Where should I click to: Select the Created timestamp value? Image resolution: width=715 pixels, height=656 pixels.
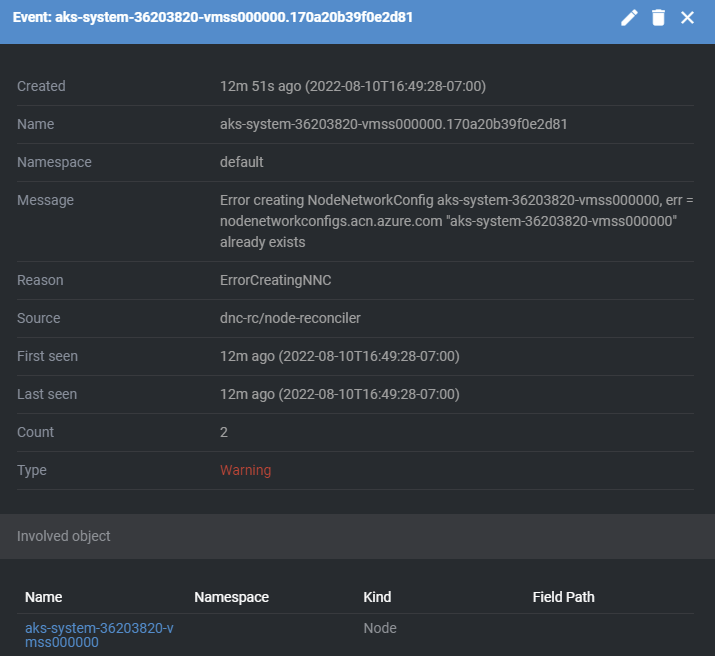[x=352, y=86]
